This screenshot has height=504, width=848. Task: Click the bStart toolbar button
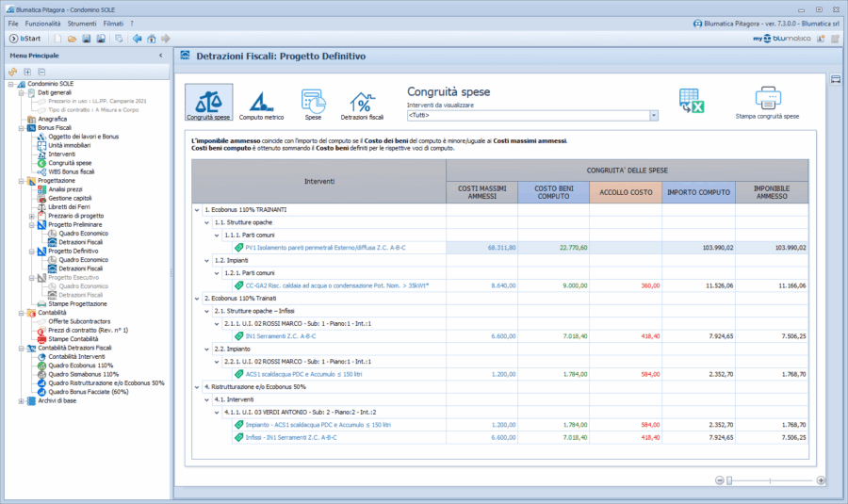coord(25,39)
